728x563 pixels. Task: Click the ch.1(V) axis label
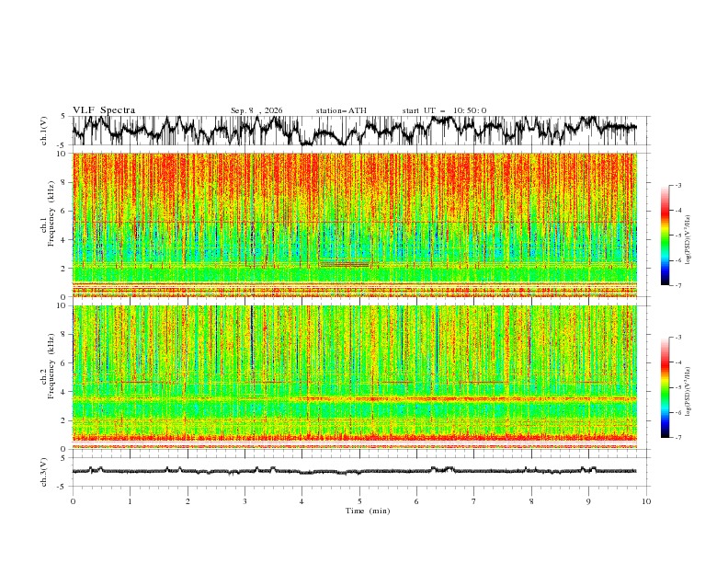44,131
